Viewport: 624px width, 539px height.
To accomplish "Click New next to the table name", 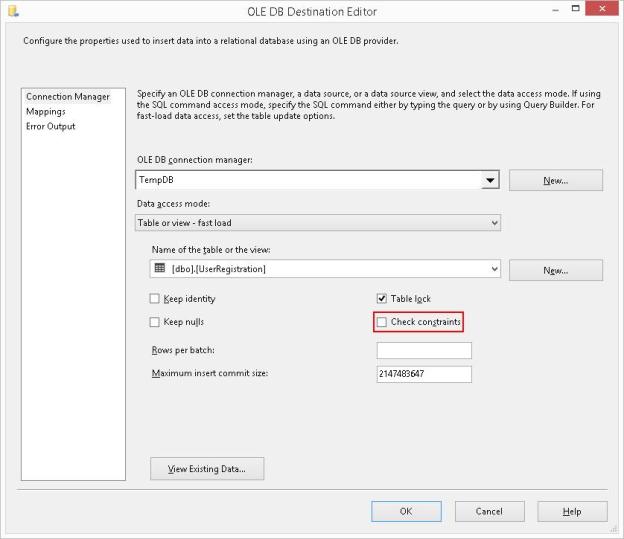I will click(555, 270).
